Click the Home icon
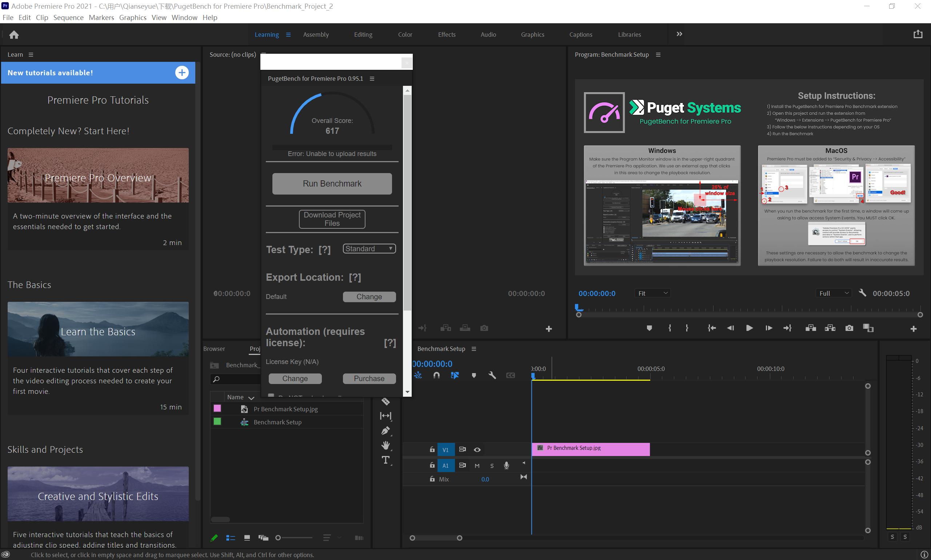Screen dimensions: 931x560 [x=14, y=35]
